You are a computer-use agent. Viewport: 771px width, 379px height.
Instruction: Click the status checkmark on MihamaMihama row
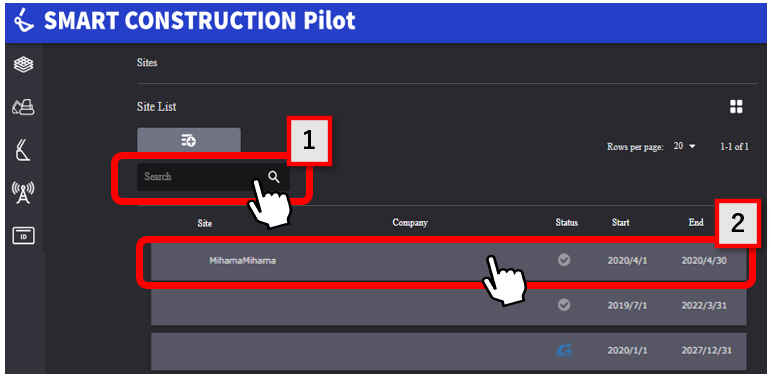[564, 260]
